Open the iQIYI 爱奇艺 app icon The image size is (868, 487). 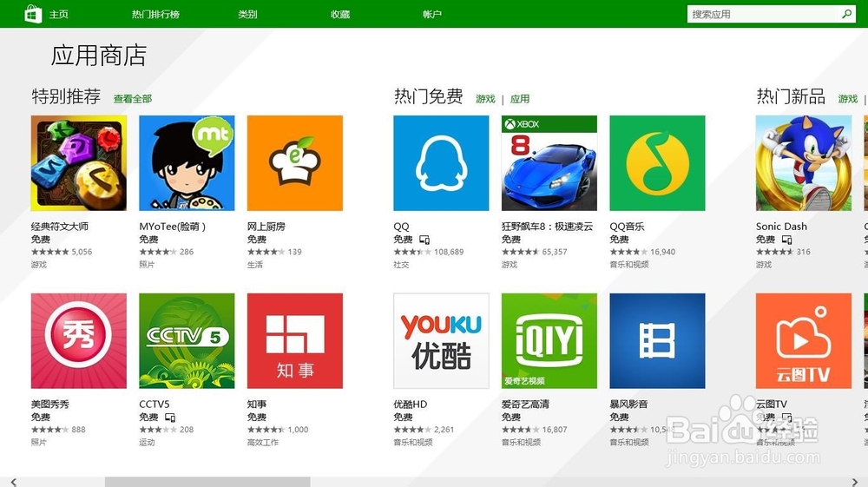(549, 341)
